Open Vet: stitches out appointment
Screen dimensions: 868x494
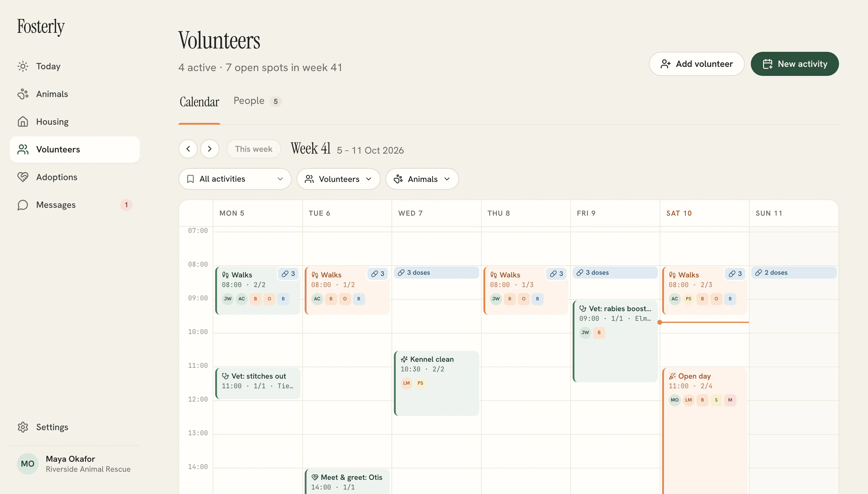(x=258, y=383)
